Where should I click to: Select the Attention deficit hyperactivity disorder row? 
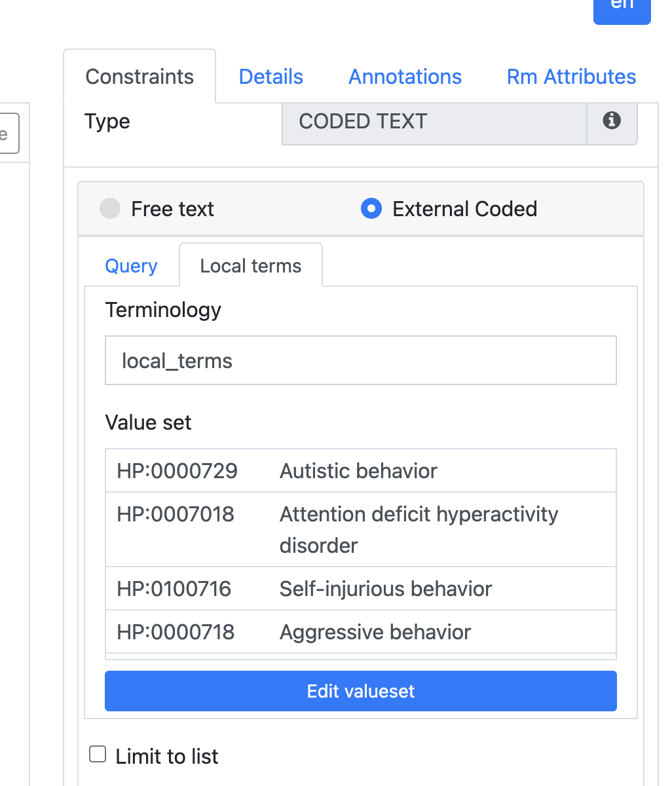[360, 529]
